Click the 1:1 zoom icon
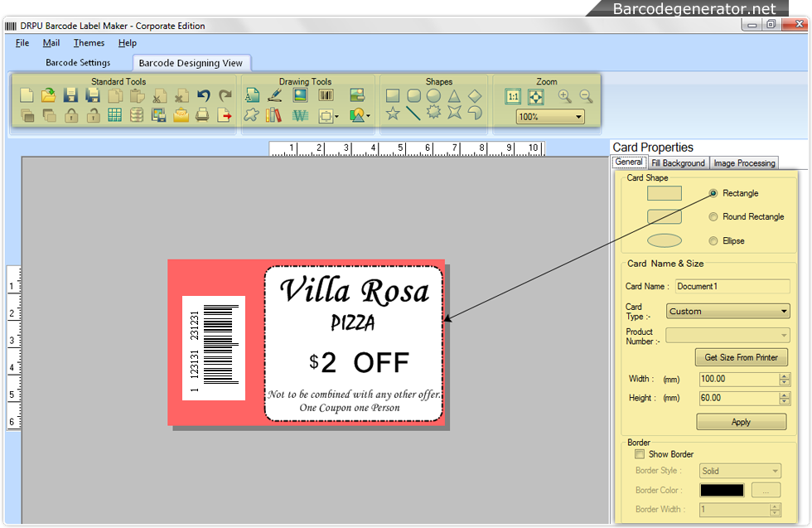Screen dimensions: 812x528 point(513,96)
